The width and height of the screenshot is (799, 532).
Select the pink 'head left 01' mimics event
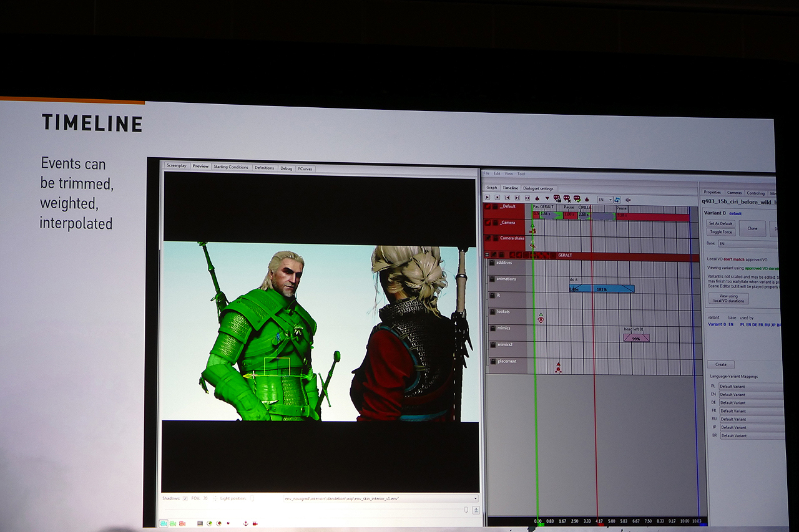click(x=636, y=338)
